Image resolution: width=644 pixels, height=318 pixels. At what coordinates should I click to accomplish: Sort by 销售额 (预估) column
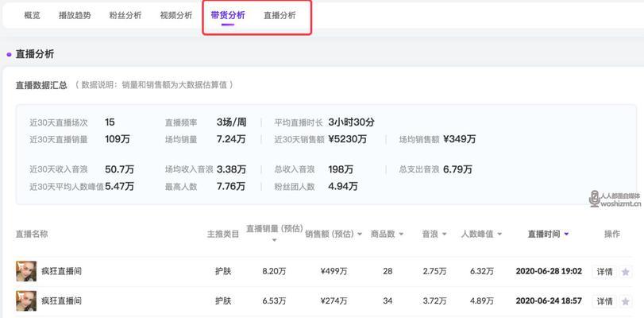[334, 234]
